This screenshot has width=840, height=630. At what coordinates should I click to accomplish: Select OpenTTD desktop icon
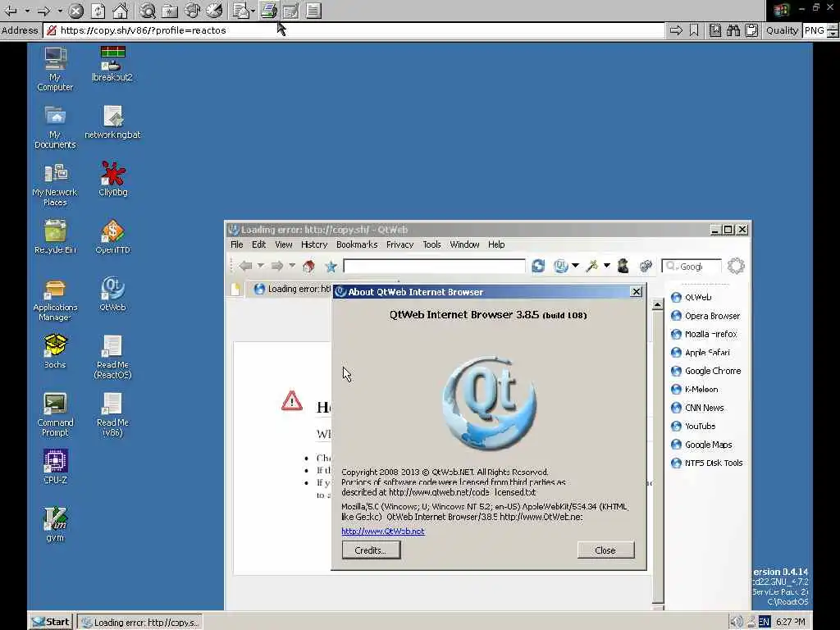tap(113, 236)
